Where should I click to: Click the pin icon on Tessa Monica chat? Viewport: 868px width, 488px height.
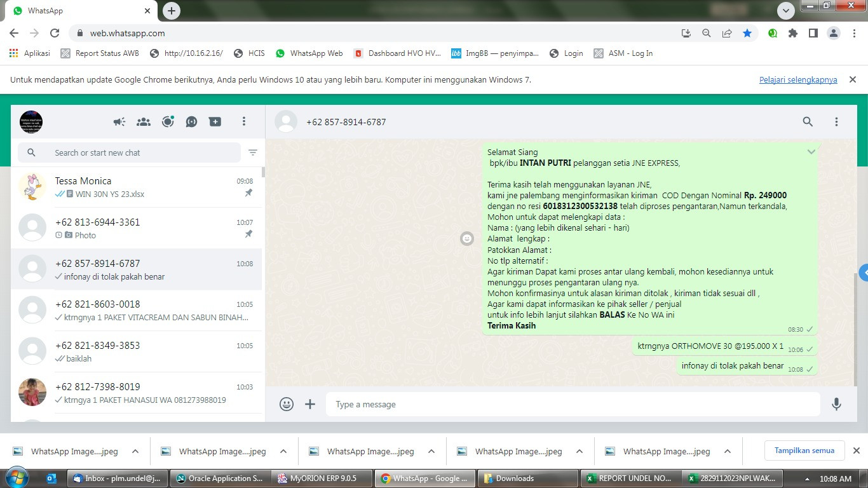(x=249, y=193)
